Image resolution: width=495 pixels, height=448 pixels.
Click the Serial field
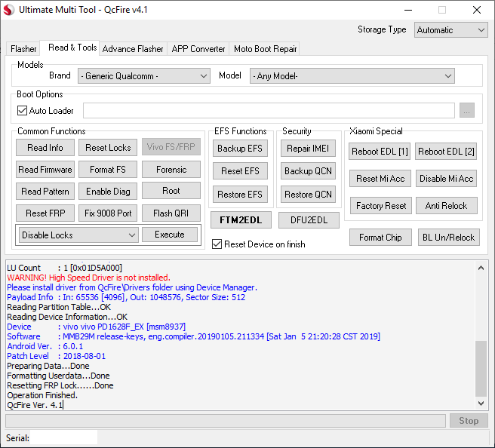point(64,438)
